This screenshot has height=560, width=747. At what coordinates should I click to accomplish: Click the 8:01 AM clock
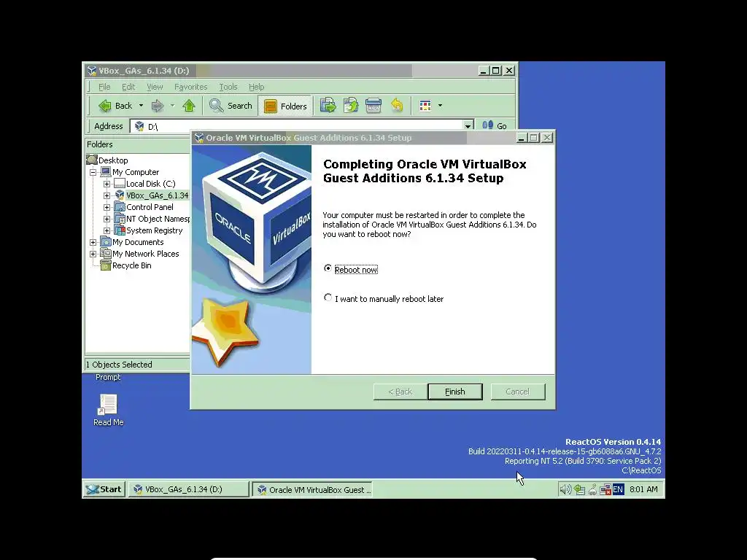[x=643, y=489]
